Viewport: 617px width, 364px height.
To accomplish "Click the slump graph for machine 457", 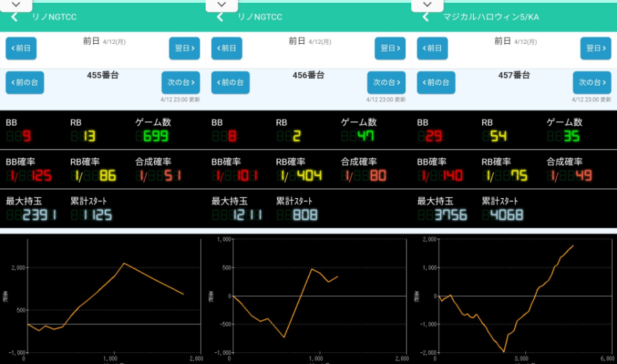I will point(521,296).
